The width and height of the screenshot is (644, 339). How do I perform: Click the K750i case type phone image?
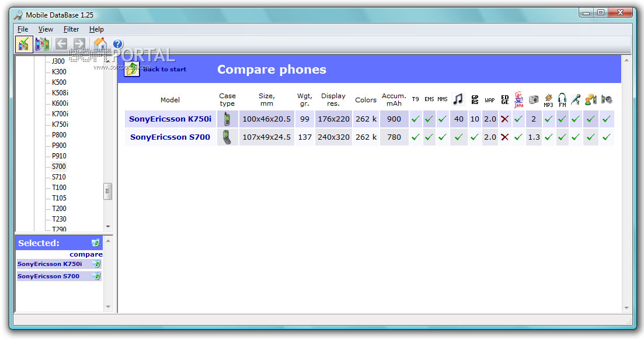tap(227, 119)
